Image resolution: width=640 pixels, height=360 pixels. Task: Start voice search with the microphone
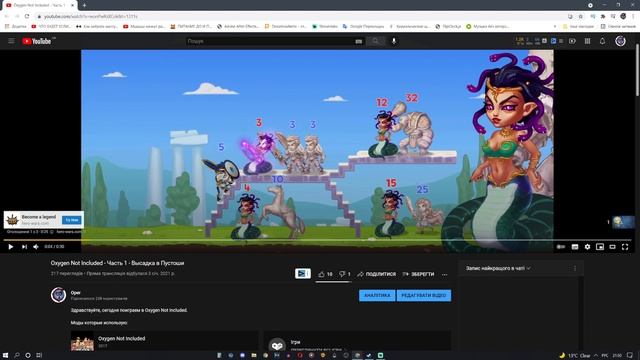pos(394,41)
